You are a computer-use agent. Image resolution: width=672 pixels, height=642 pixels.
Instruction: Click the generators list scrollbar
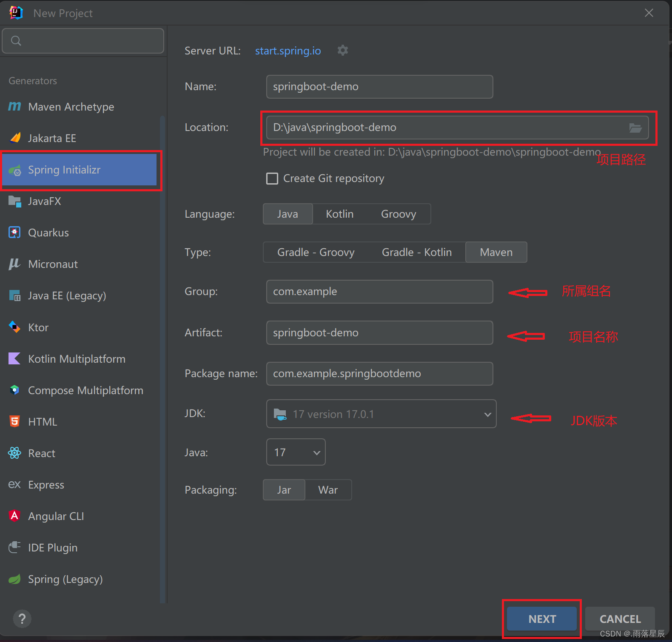(x=162, y=359)
